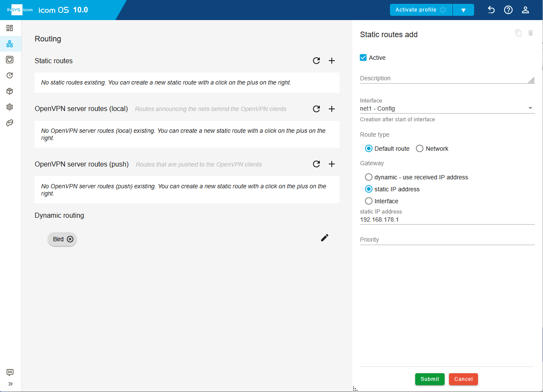
Task: Remove the Bird chip
Action: 70,239
